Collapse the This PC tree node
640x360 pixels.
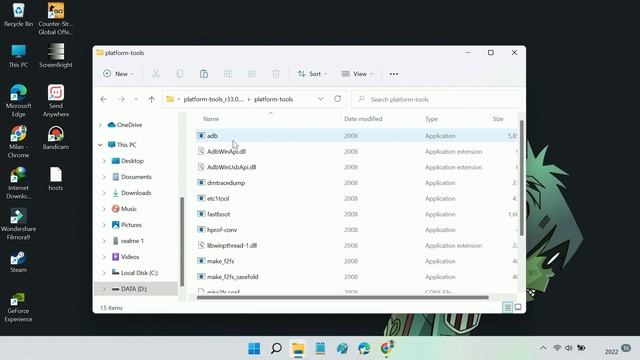tap(100, 145)
